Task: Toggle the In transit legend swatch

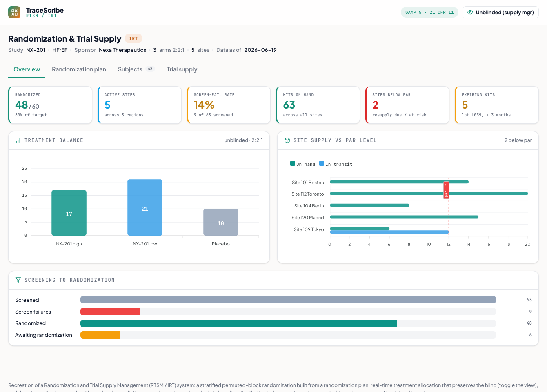Action: point(322,163)
